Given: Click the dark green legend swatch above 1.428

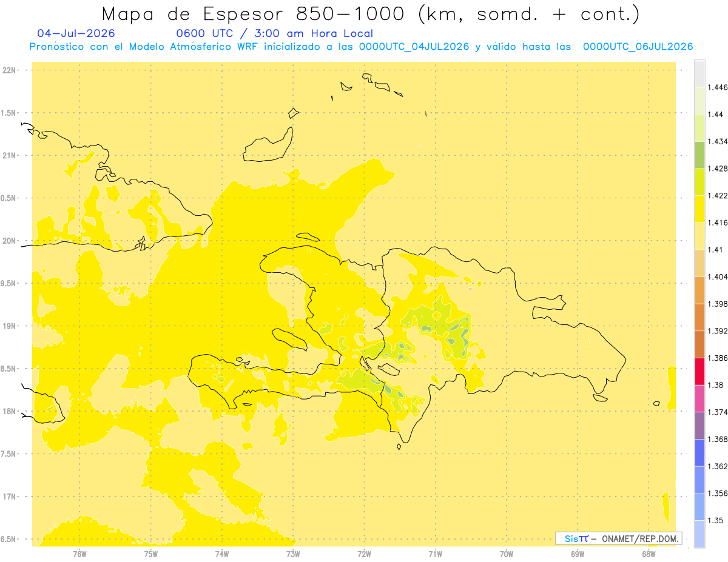Looking at the screenshot, I should coord(699,155).
